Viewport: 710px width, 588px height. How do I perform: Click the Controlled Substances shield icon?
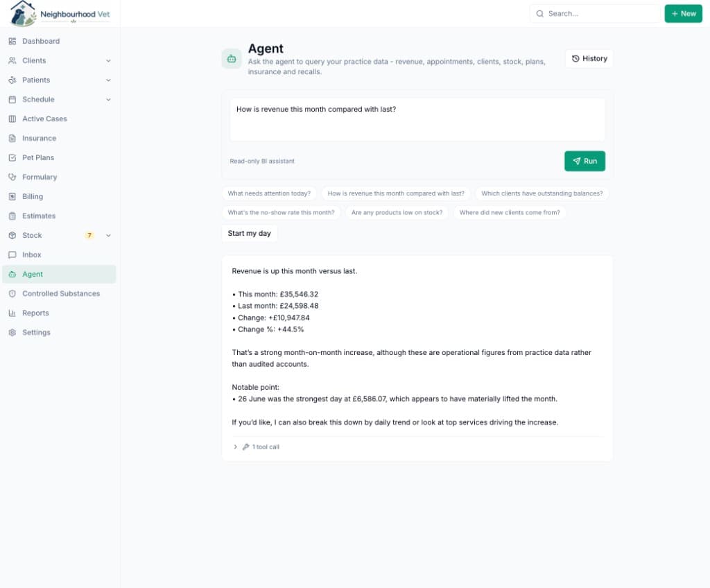click(12, 293)
